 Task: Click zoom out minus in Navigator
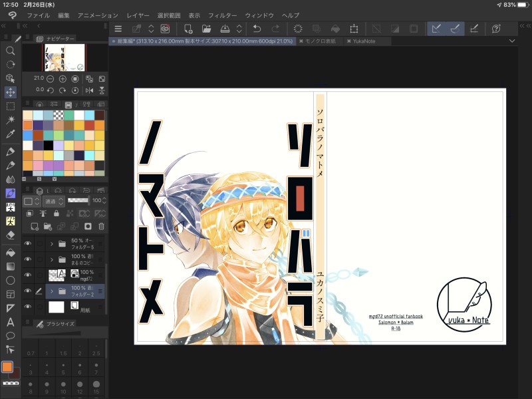click(51, 79)
